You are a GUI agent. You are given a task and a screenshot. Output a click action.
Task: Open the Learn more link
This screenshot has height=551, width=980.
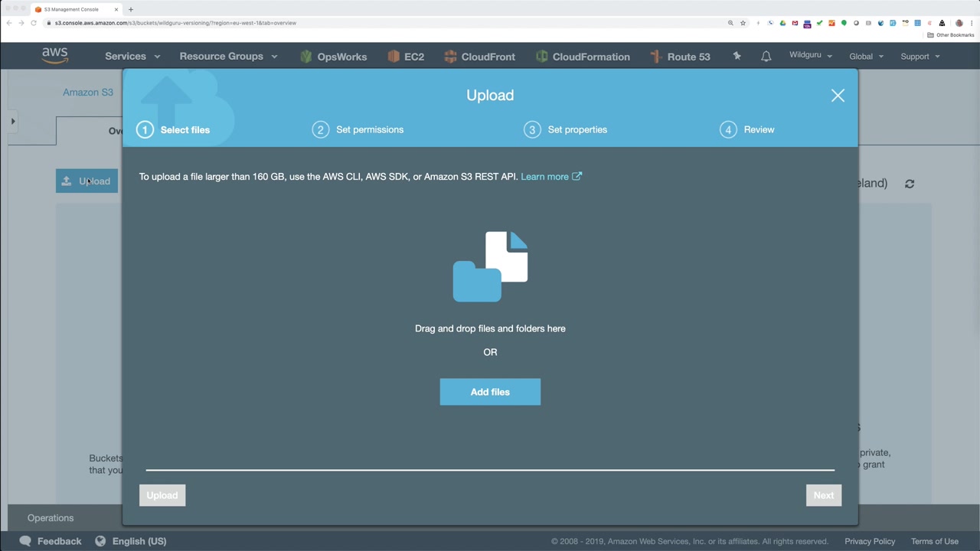pyautogui.click(x=544, y=177)
